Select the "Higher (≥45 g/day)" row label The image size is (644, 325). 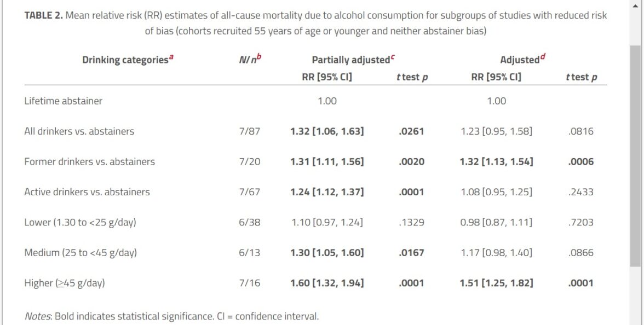point(64,283)
